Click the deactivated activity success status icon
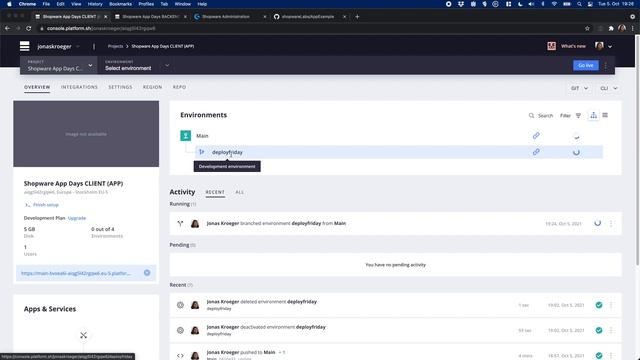This screenshot has height=360, width=640. [598, 330]
